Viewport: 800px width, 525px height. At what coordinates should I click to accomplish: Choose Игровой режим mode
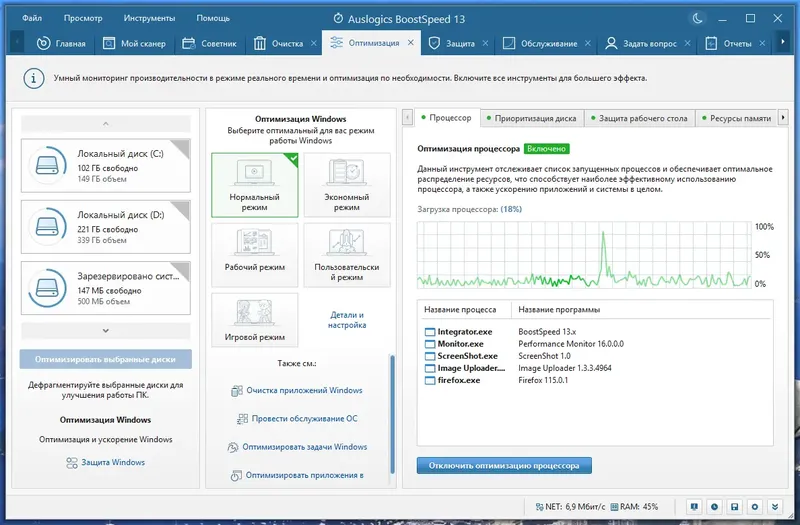(255, 320)
